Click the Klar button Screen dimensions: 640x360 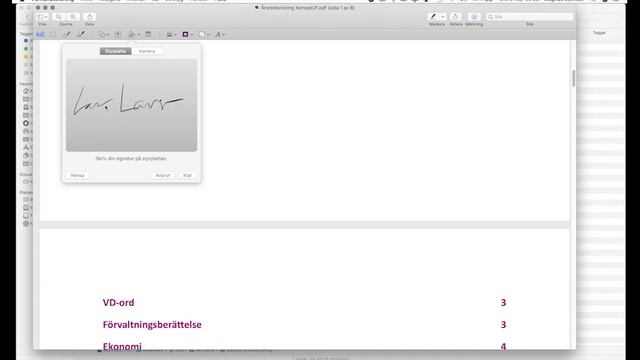[x=187, y=175]
